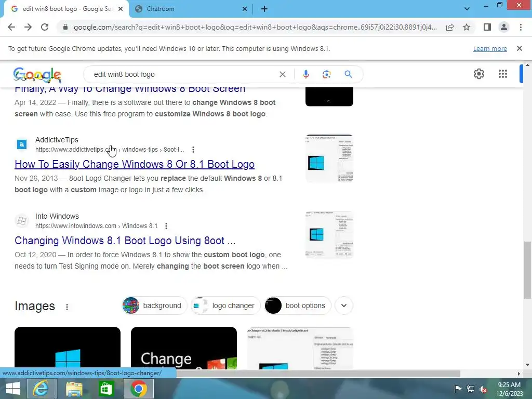This screenshot has width=532, height=399.
Task: Go to Google home via logo
Action: pyautogui.click(x=37, y=75)
